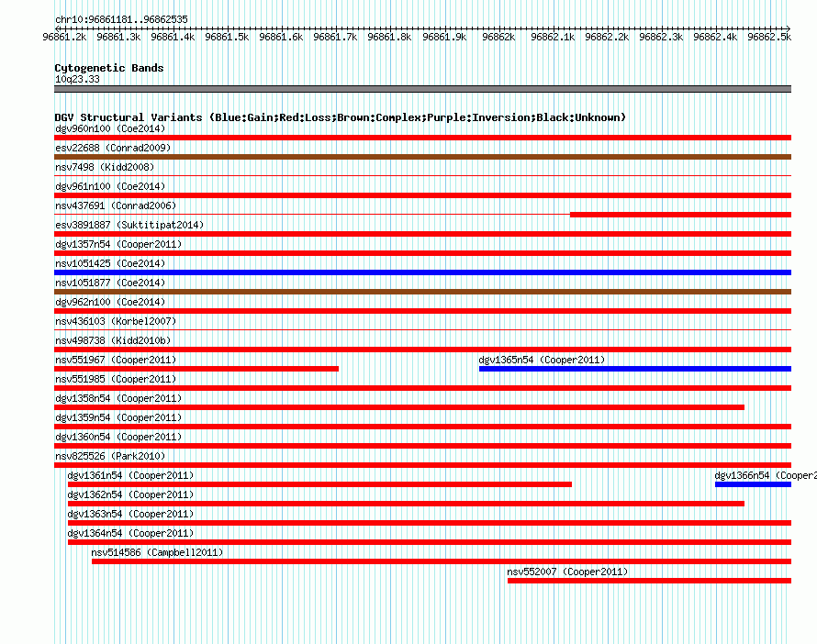817x644 pixels.
Task: Click the dgv1358n54 (Cooper2011) label
Action: coord(118,398)
